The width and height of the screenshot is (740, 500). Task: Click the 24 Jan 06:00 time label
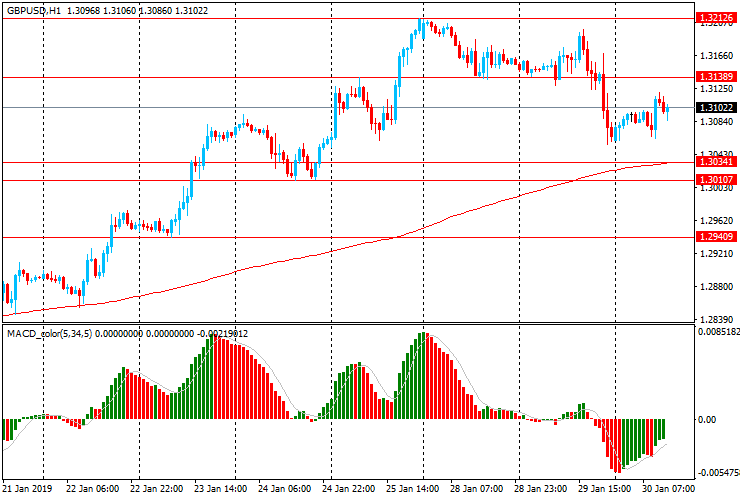[x=287, y=490]
